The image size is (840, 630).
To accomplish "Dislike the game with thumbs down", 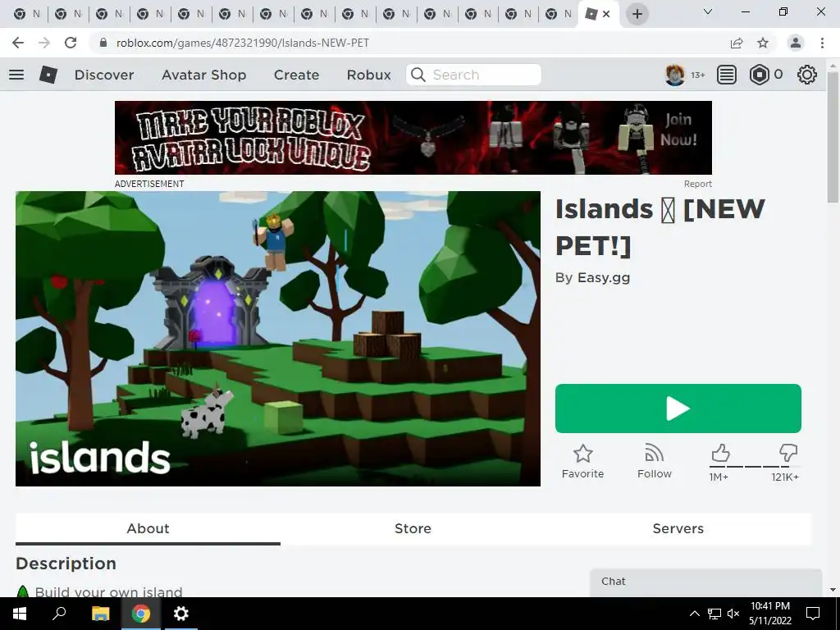I will (x=788, y=453).
